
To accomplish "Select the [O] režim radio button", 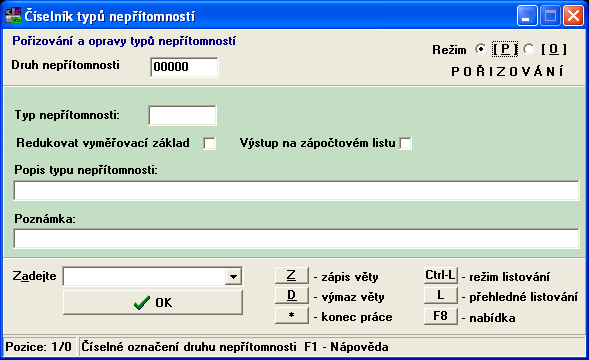I will pyautogui.click(x=529, y=49).
